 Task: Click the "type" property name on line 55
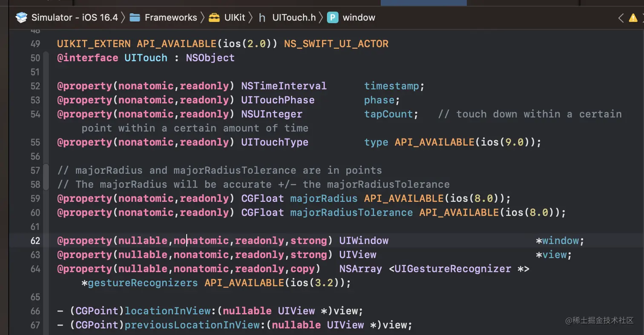(x=376, y=142)
